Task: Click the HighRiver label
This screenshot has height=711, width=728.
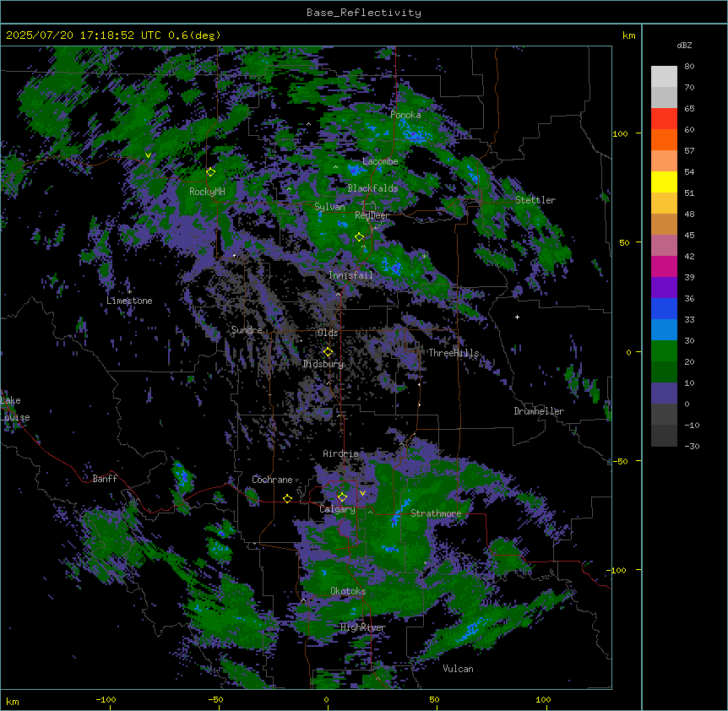Action: point(363,627)
